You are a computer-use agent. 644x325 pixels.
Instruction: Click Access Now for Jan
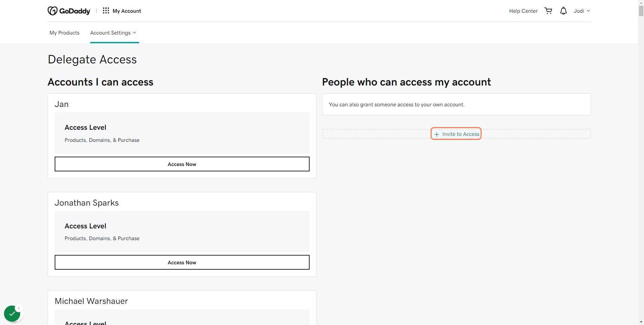[x=182, y=164]
